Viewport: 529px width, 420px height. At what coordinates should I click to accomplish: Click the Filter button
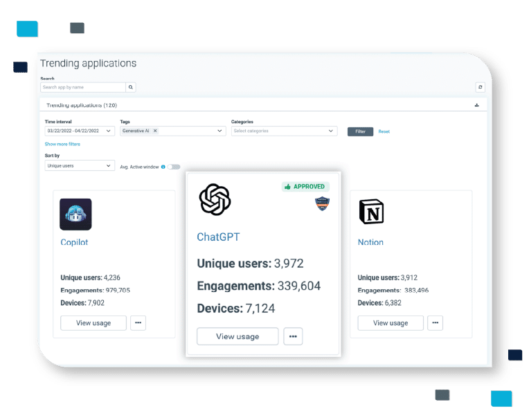pyautogui.click(x=360, y=131)
